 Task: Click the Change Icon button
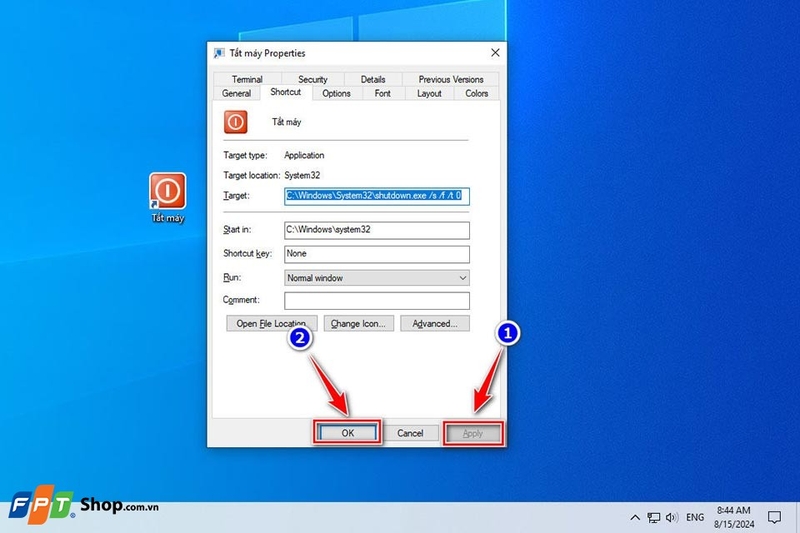coord(358,323)
